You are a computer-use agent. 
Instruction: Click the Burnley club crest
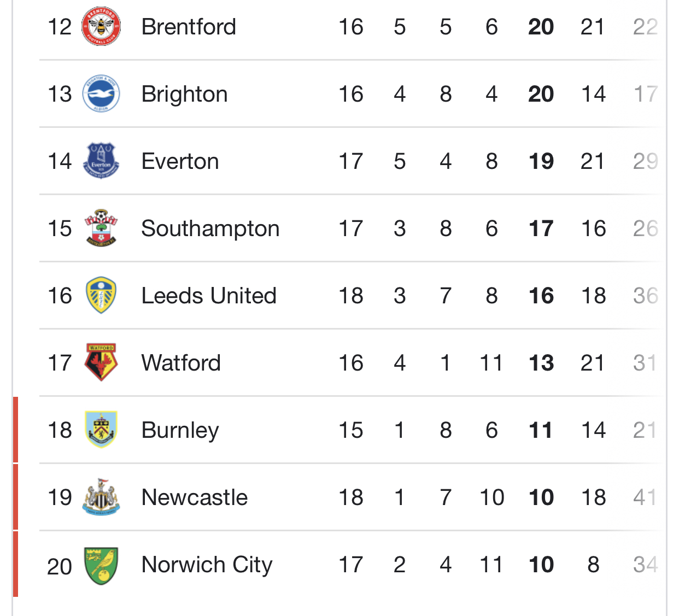101,430
